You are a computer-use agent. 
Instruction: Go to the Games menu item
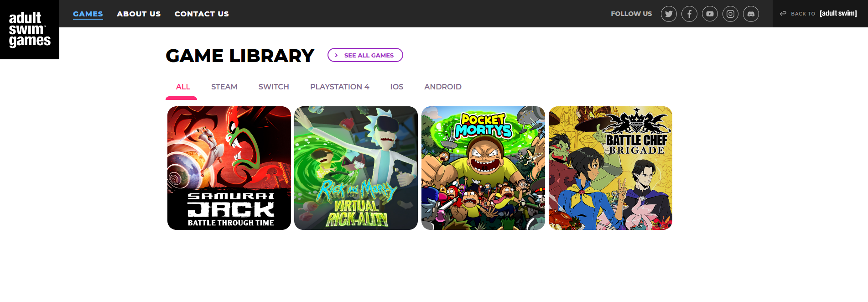click(x=88, y=14)
